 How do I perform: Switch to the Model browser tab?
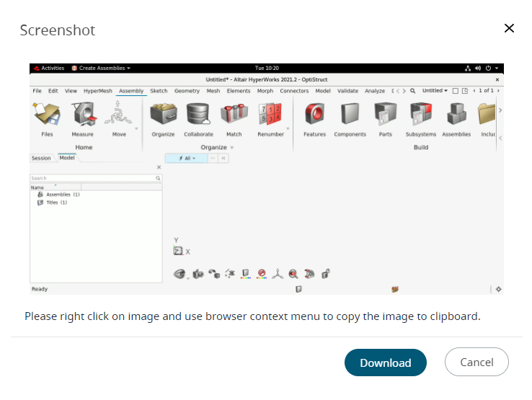67,157
